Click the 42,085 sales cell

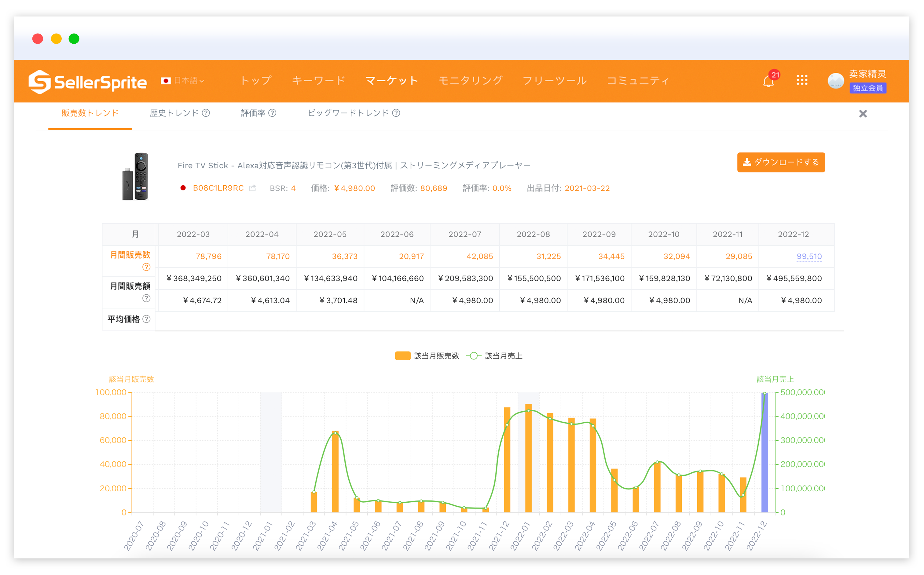pyautogui.click(x=465, y=256)
